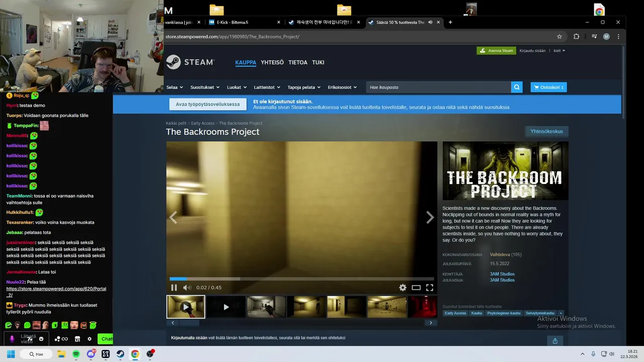644x362 pixels.
Task: Open Discord from the taskbar
Action: point(91,354)
